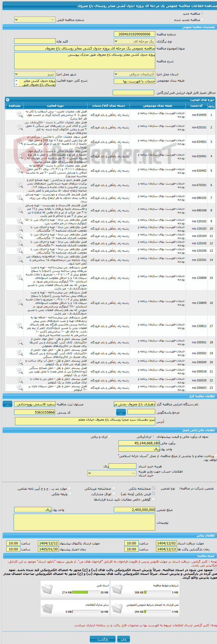Open سایر مدارک/اطلاعات folder
Viewport: 217px width, 644px height.
47,608
